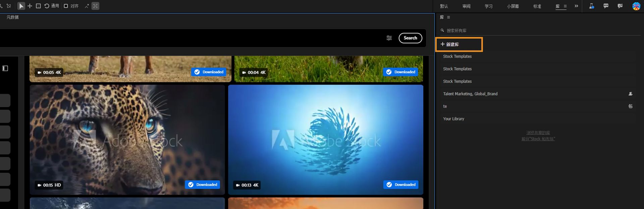
Task: Open the speech bubble comments icon
Action: 606,6
